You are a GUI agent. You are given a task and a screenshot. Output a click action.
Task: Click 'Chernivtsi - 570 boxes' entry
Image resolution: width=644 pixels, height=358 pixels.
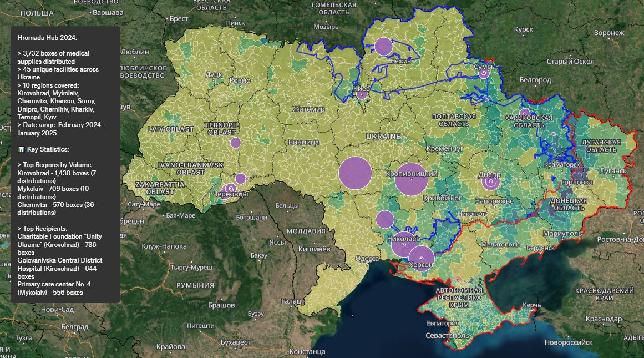point(55,208)
